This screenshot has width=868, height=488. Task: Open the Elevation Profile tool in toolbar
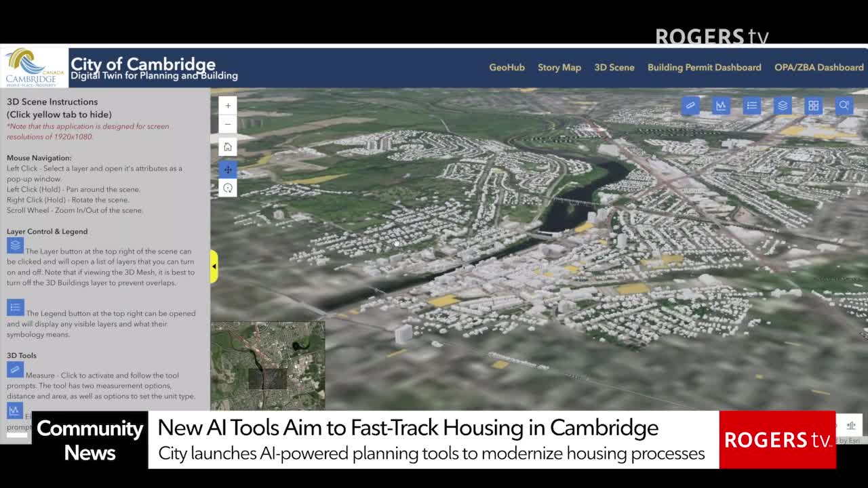721,106
